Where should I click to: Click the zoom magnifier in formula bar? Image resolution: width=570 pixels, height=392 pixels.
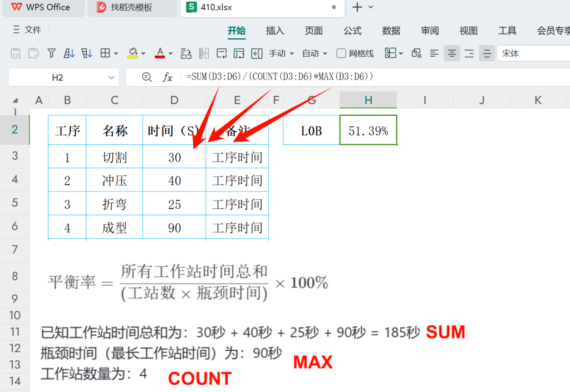146,77
